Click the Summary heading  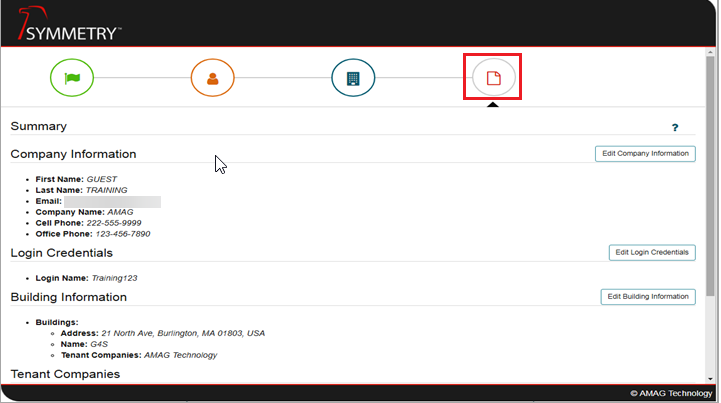[39, 127]
